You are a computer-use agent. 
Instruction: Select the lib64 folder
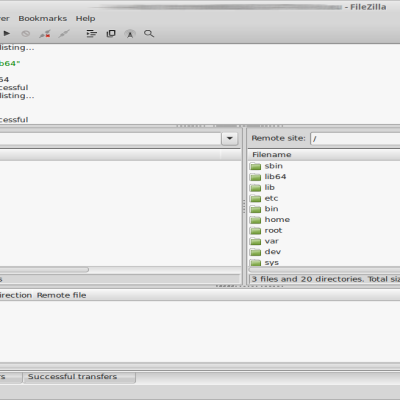[275, 177]
